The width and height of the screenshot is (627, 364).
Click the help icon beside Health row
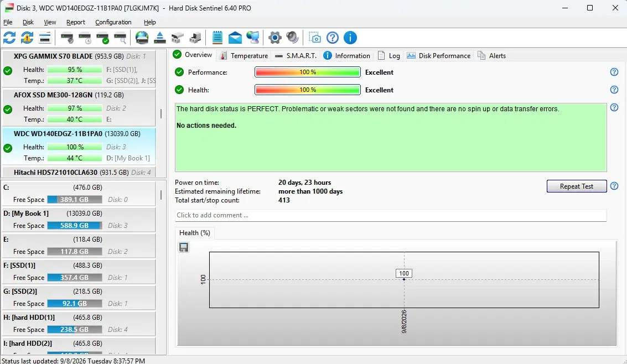614,90
